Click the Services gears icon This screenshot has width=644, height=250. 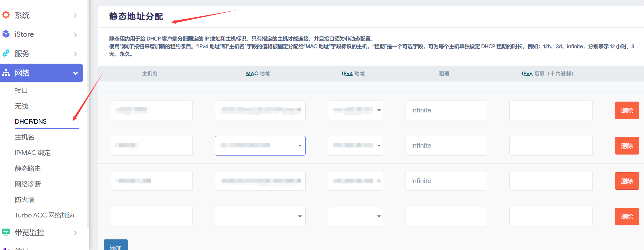(6, 53)
